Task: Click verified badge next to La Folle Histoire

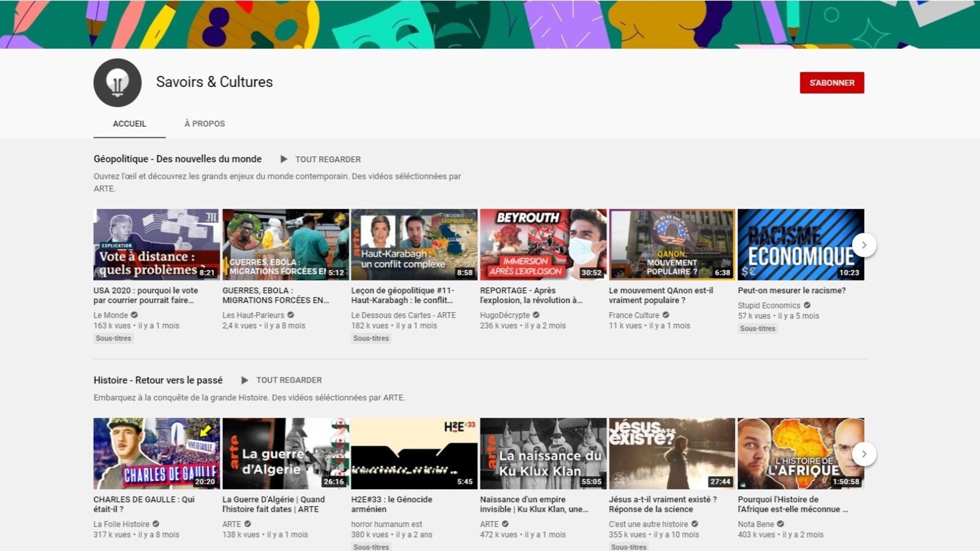Action: point(156,524)
